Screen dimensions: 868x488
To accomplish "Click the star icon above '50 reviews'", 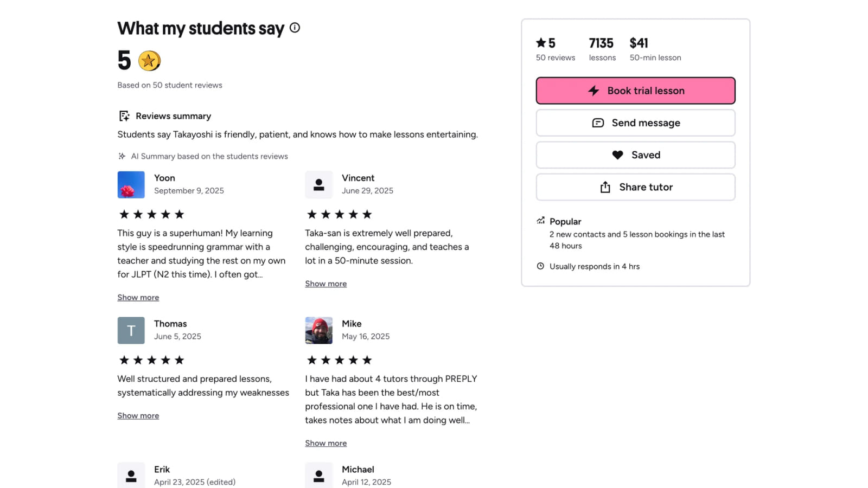I will coord(541,43).
